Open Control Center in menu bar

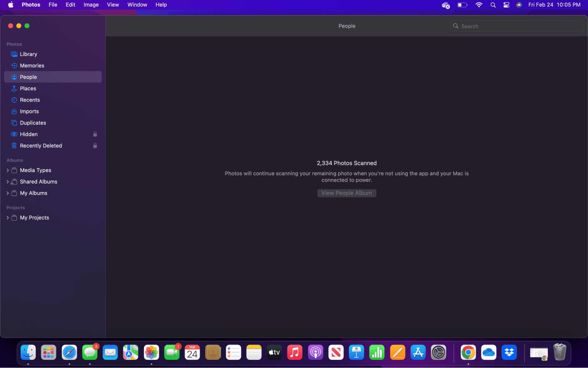tap(506, 5)
